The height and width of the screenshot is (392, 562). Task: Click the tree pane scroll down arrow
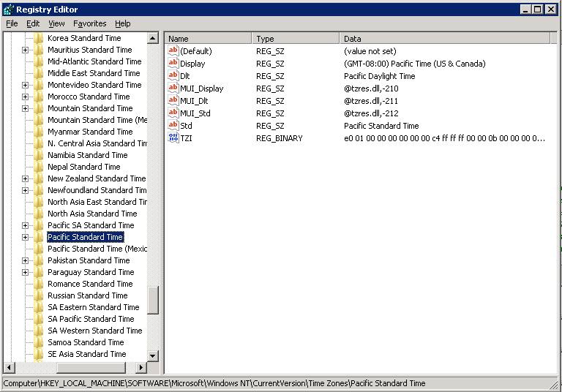tap(153, 356)
